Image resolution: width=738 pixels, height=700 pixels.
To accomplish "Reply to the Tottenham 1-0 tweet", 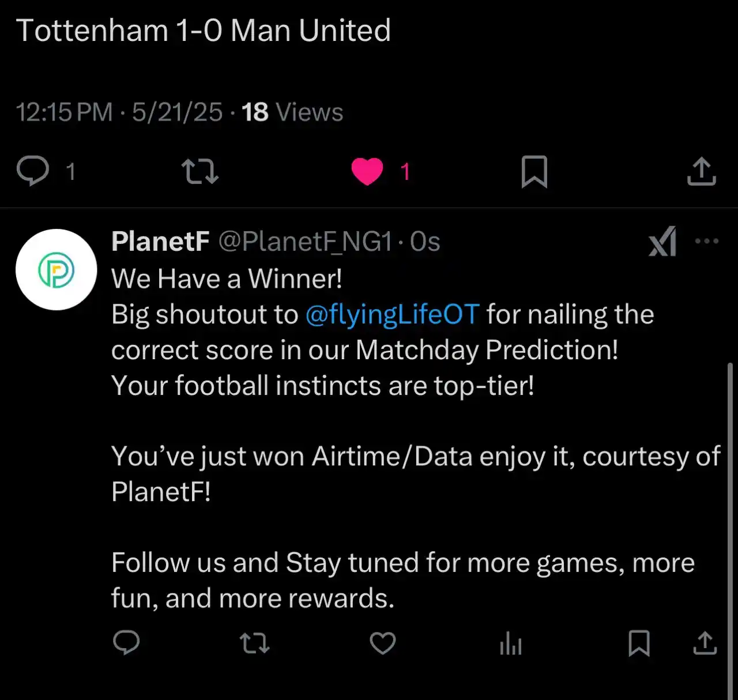I will 33,171.
